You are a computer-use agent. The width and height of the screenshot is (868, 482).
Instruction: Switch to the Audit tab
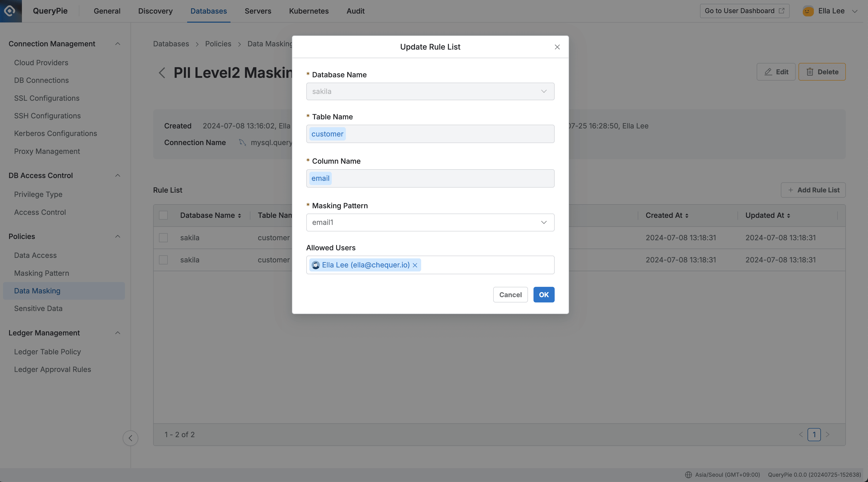click(x=355, y=11)
